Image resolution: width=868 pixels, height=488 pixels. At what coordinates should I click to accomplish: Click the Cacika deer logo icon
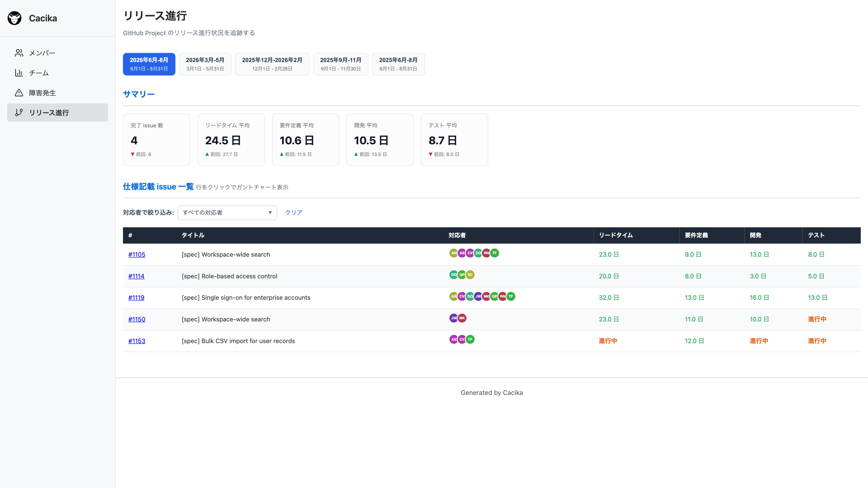point(14,18)
